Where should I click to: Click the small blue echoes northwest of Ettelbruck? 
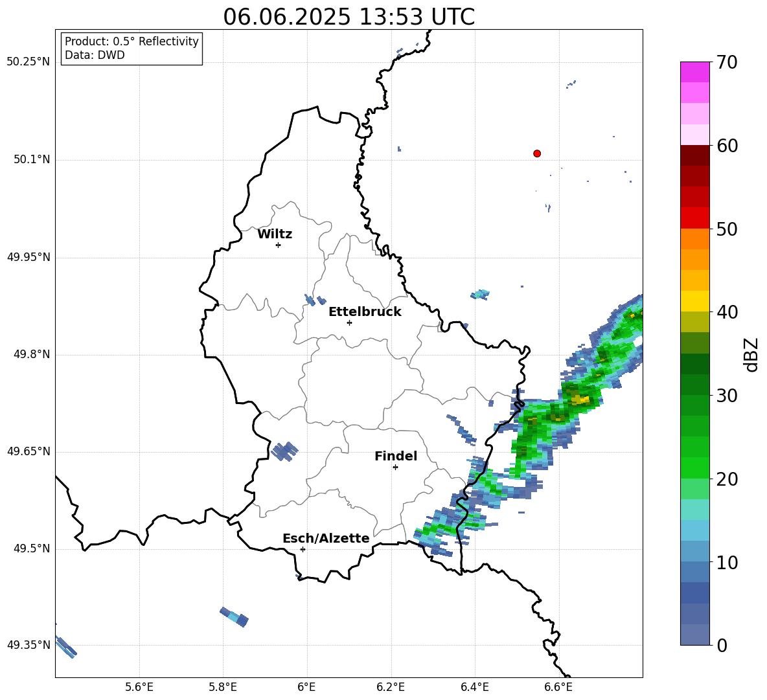pyautogui.click(x=315, y=300)
